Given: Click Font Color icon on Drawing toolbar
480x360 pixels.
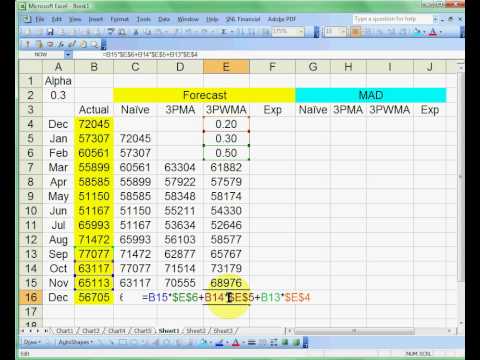Looking at the screenshot, I should click(235, 342).
